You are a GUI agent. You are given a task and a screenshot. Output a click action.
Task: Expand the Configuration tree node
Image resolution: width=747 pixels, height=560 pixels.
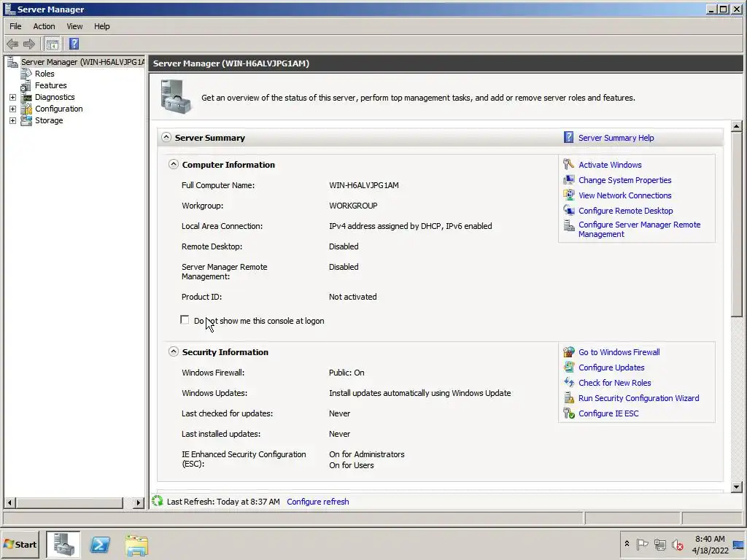(x=13, y=109)
